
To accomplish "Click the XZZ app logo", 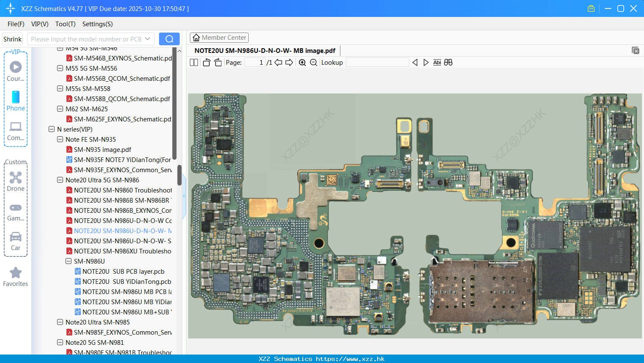I will (11, 8).
